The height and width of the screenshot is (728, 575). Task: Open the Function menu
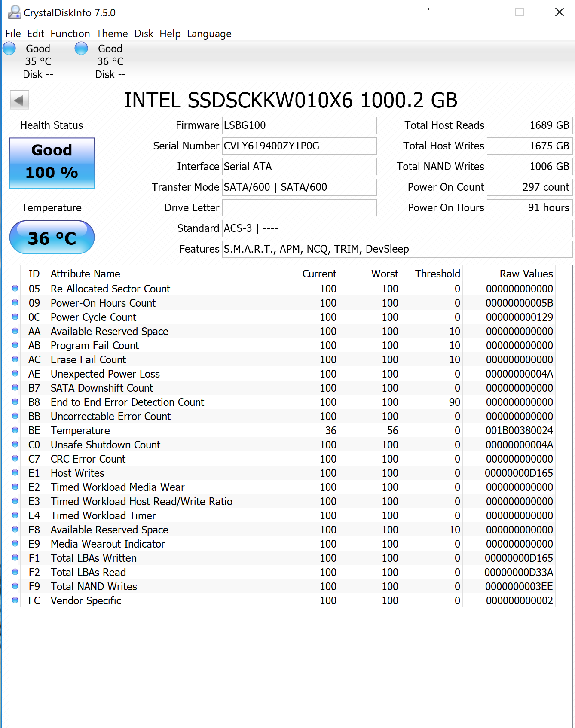point(70,34)
